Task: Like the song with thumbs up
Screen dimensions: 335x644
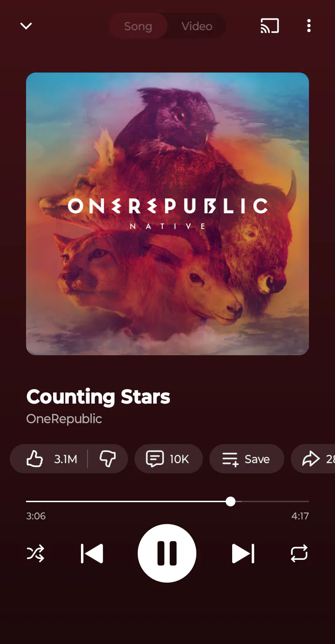Action: [48, 459]
